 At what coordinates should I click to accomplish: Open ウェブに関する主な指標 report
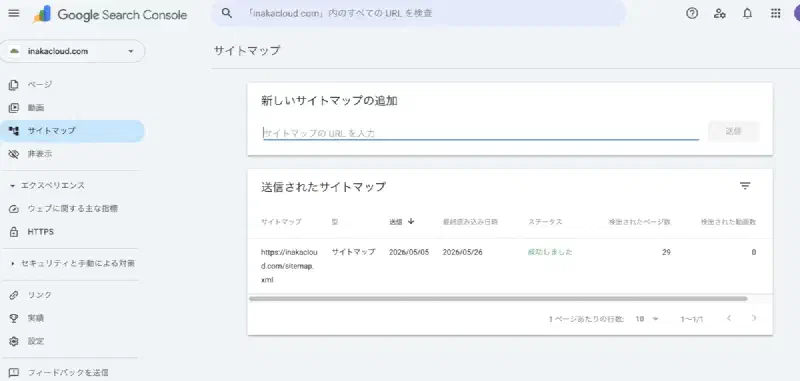pyautogui.click(x=72, y=209)
